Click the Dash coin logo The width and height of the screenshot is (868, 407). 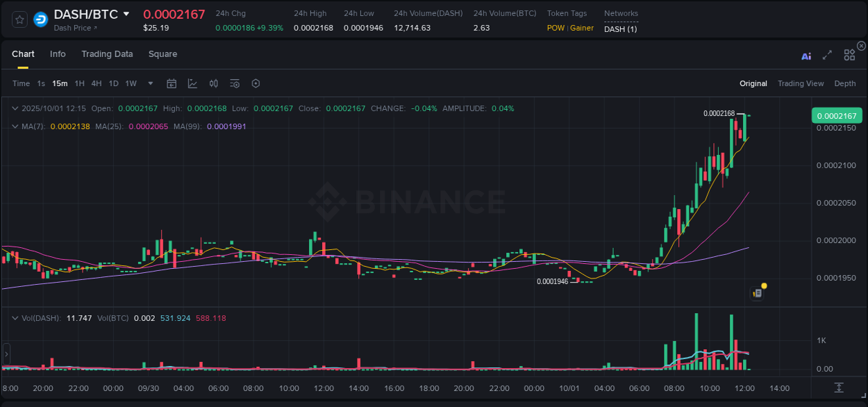point(40,19)
